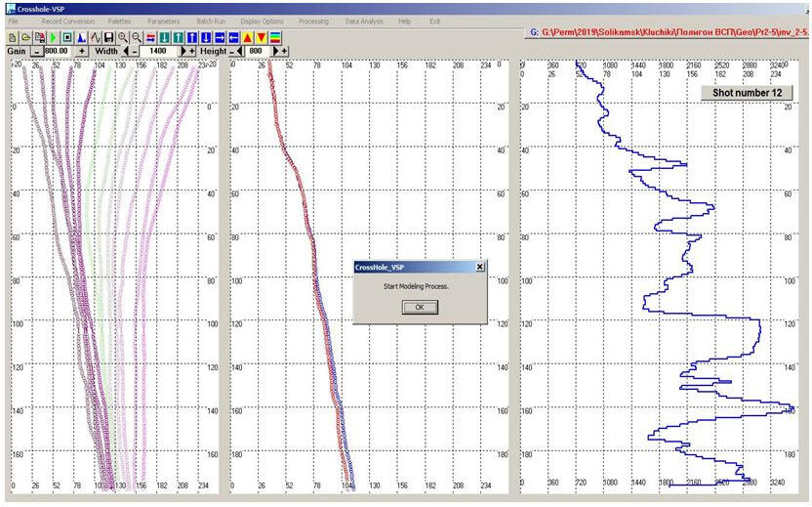
Task: Click the Shot number 12 button
Action: [x=747, y=93]
